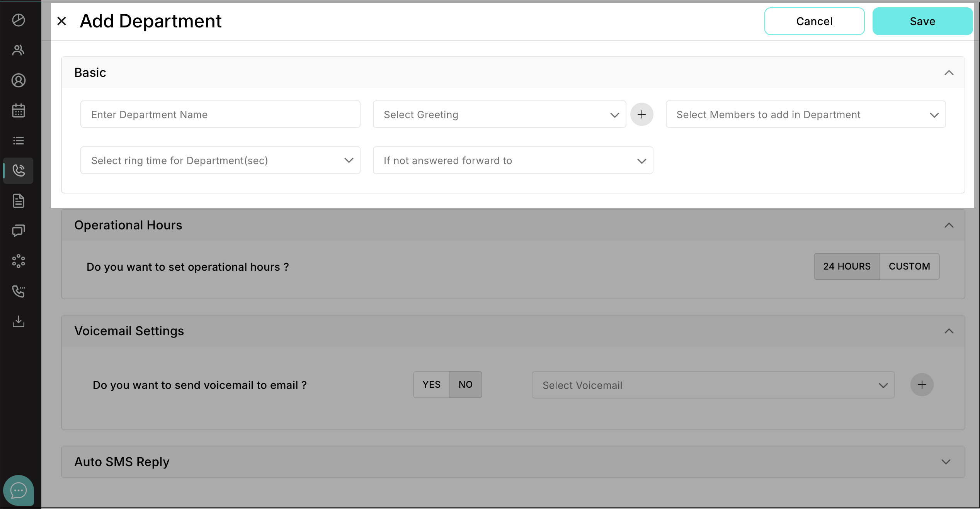Choose YES for voicemail to email
Viewport: 980px width, 509px height.
coord(431,385)
